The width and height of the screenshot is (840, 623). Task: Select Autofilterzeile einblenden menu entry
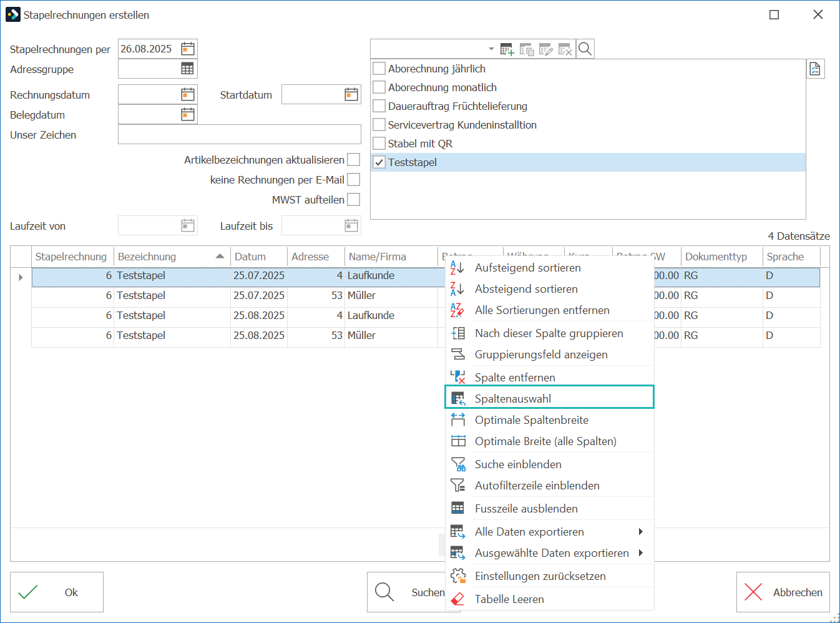[x=549, y=486]
